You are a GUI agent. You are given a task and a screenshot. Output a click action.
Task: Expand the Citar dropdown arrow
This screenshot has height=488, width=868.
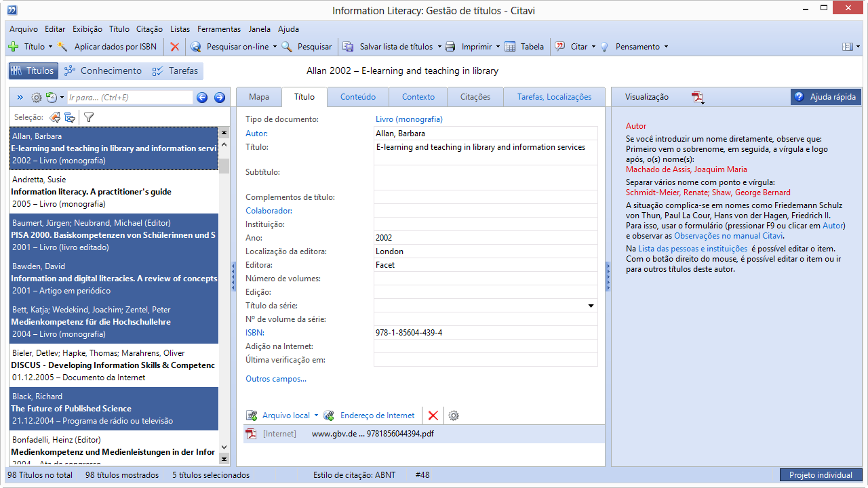[x=593, y=47]
